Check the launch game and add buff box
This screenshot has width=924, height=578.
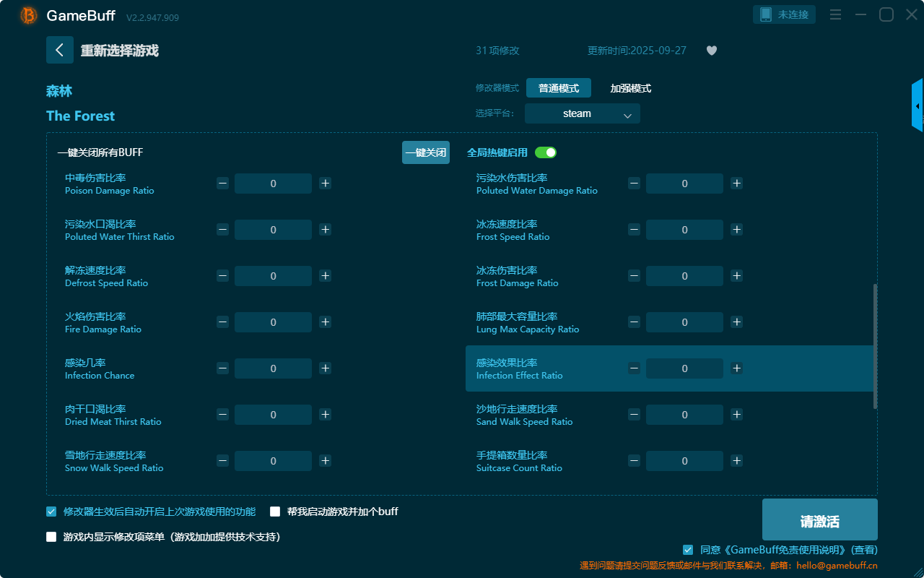tap(275, 512)
